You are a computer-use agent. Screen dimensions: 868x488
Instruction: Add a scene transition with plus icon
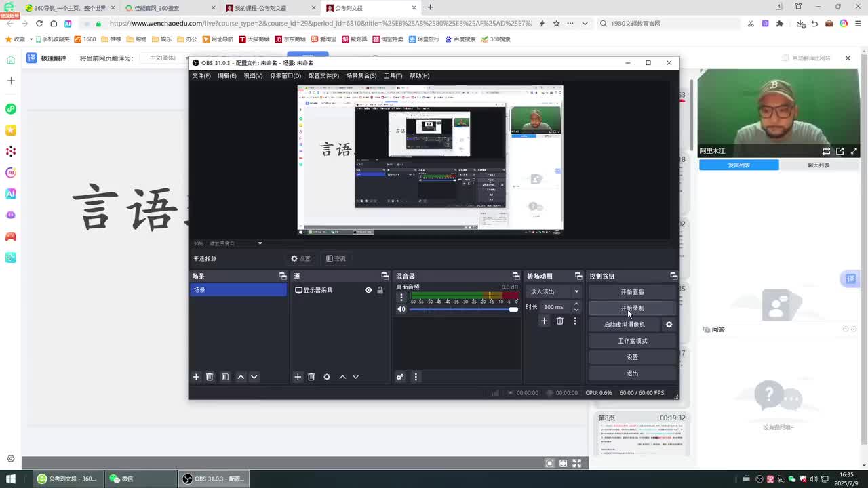pos(544,321)
